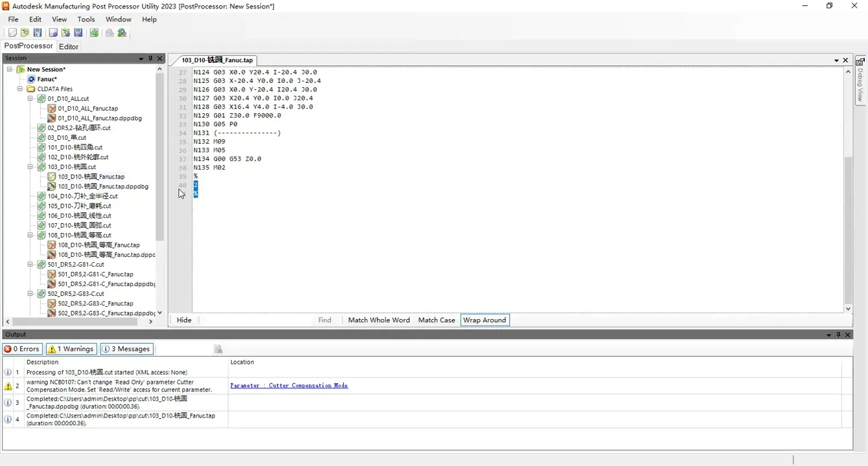Click the open folder toolbar icon
The image size is (868, 466).
click(x=25, y=33)
